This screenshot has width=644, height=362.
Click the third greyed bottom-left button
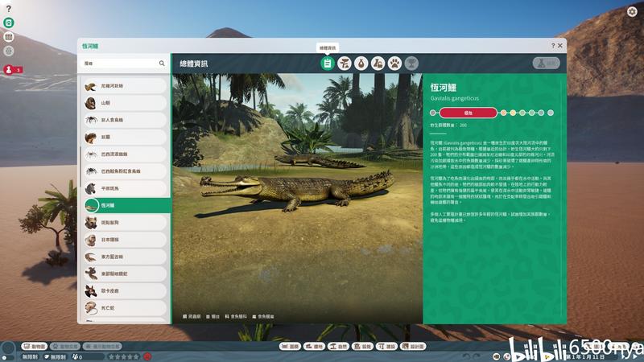click(x=102, y=347)
